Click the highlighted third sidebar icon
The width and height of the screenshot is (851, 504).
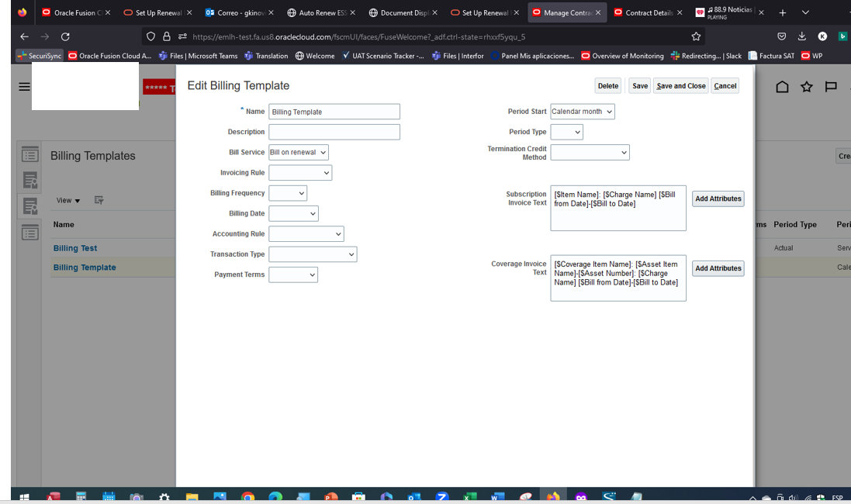tap(29, 207)
